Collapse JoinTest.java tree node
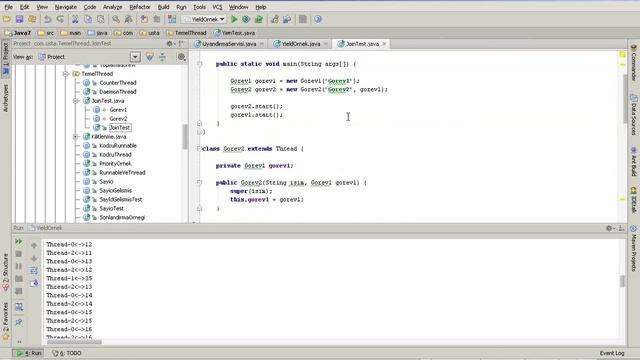 click(76, 101)
